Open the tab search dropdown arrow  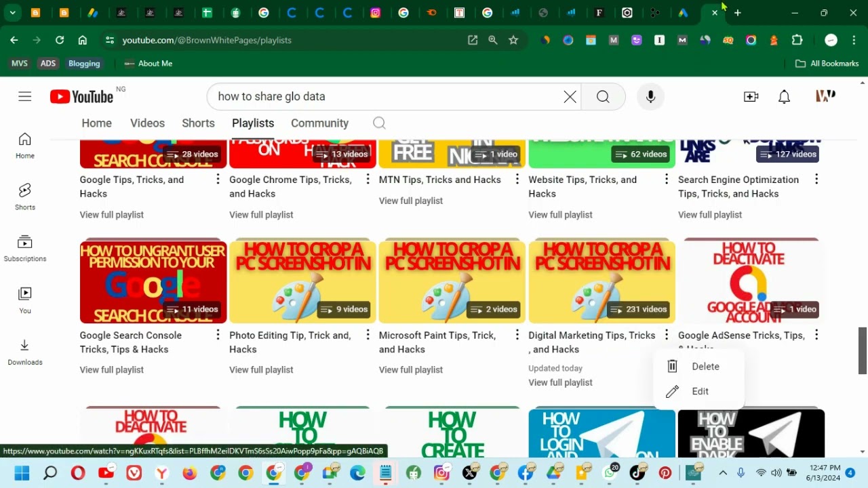tap(12, 12)
